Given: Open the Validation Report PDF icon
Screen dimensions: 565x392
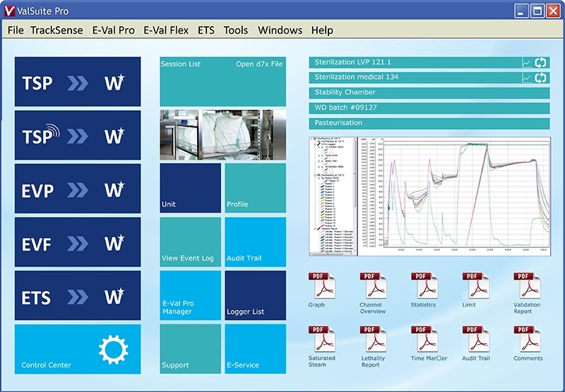Looking at the screenshot, I should click(527, 285).
